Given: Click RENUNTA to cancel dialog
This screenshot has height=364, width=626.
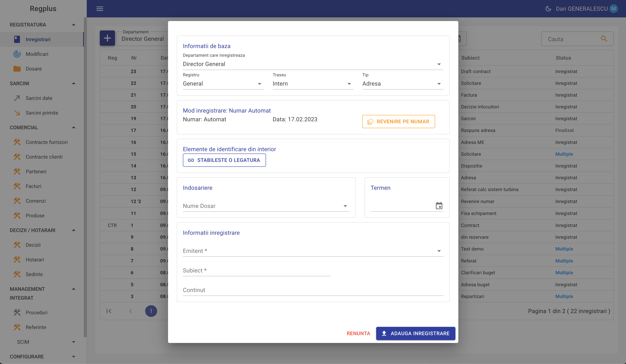Looking at the screenshot, I should (358, 333).
